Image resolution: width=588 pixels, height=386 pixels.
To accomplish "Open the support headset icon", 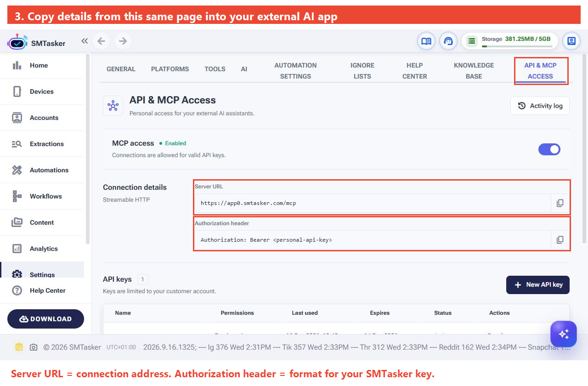I will (x=448, y=41).
